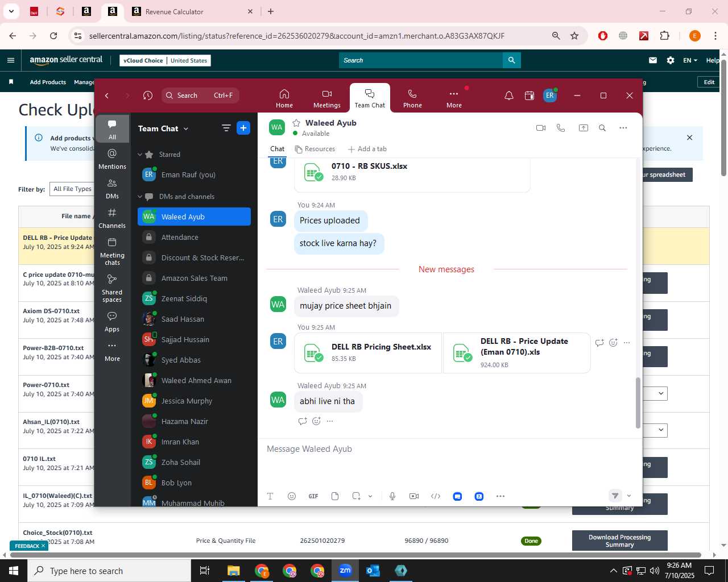Click the share screen icon in chat header

point(584,128)
